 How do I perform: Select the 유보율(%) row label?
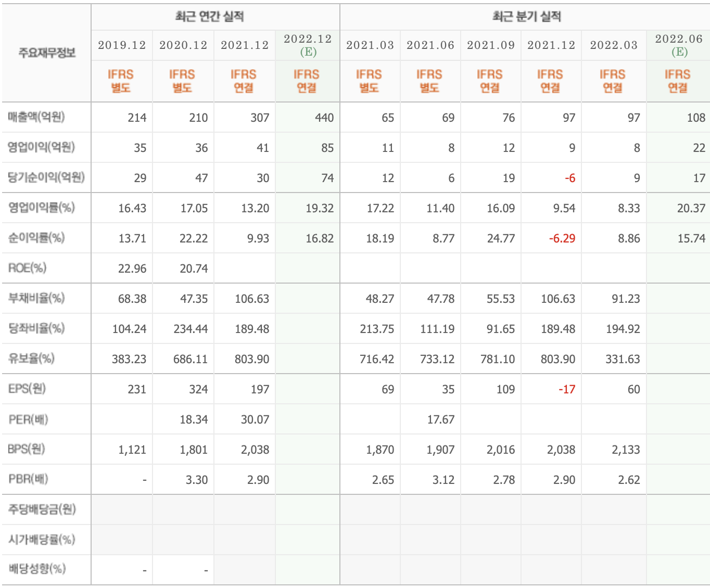point(31,359)
